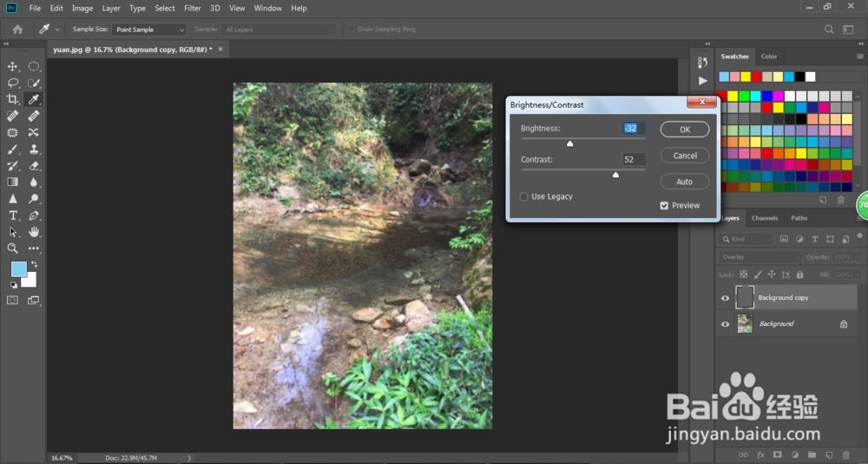868x464 pixels.
Task: Click the Home icon in options bar
Action: 17,30
